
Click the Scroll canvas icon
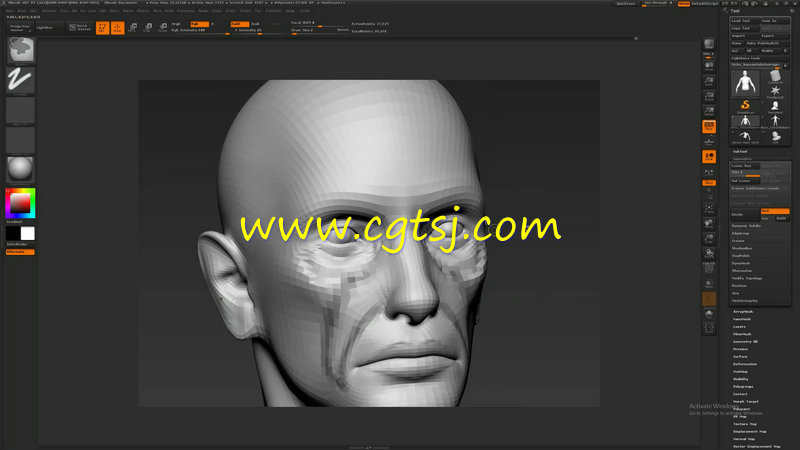709,66
